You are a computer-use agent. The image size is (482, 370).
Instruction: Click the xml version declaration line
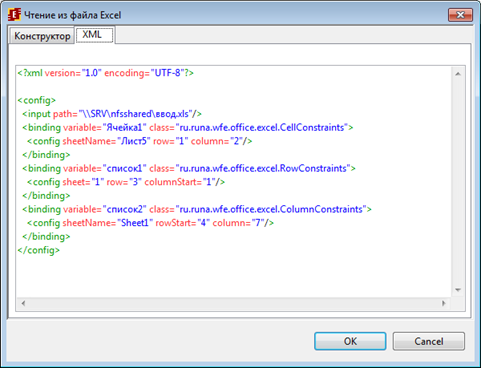click(105, 73)
